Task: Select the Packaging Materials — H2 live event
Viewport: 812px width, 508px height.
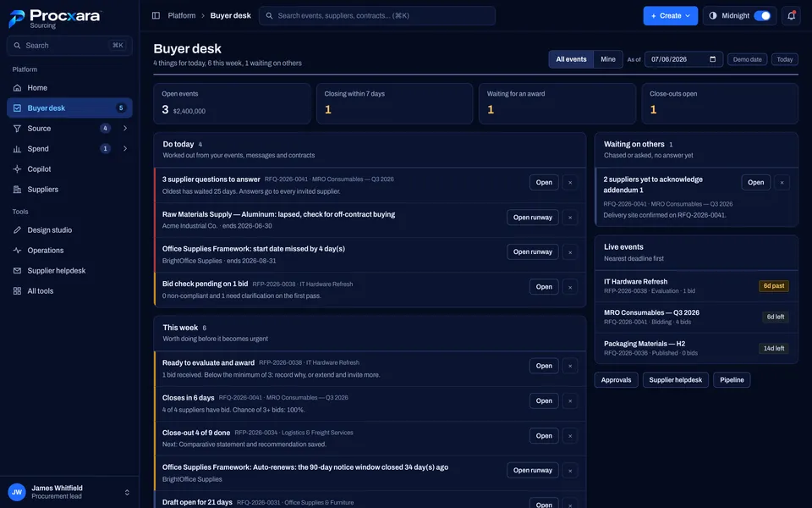Action: point(696,348)
